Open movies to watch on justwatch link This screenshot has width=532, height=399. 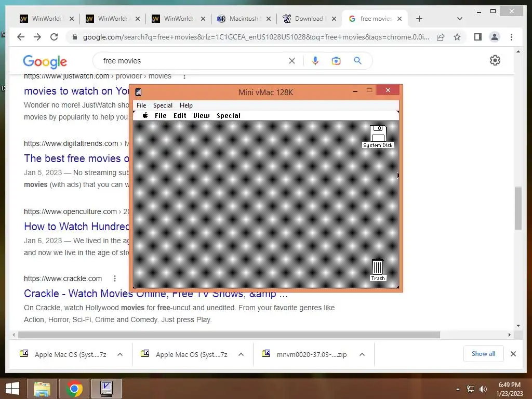pos(76,91)
